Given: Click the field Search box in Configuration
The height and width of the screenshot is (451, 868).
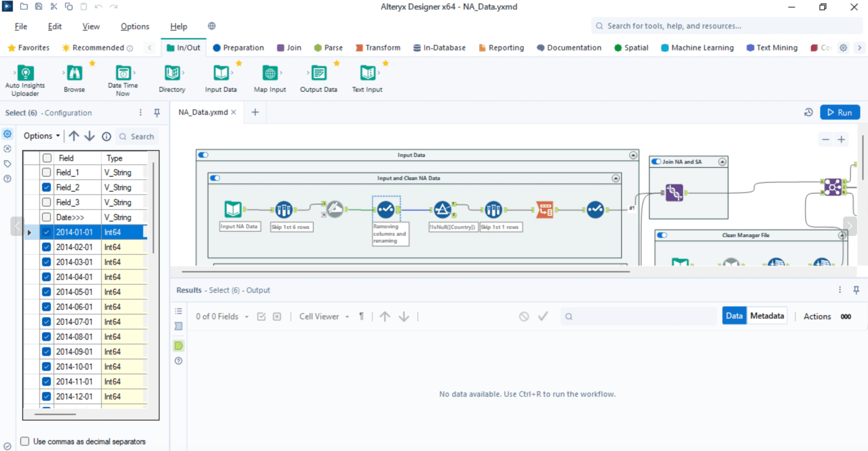Looking at the screenshot, I should coord(137,137).
